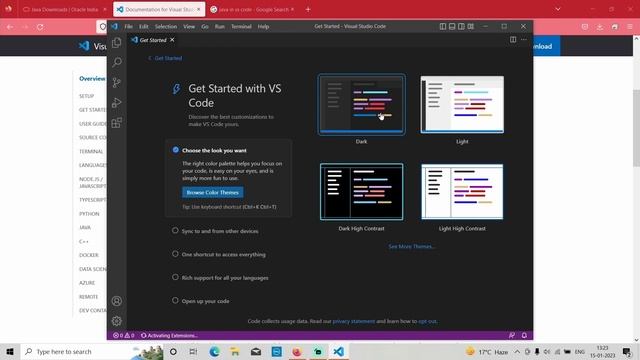Open the Terminal menu
This screenshot has width=640, height=360.
tap(241, 26)
